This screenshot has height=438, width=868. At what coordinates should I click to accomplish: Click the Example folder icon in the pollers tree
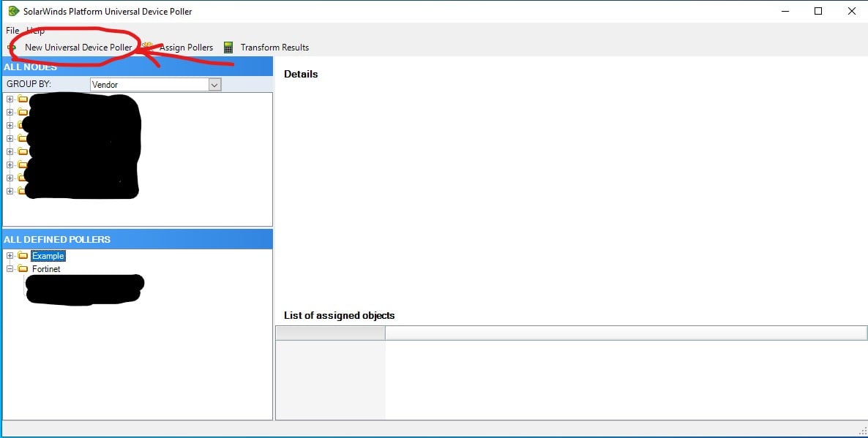click(x=23, y=255)
